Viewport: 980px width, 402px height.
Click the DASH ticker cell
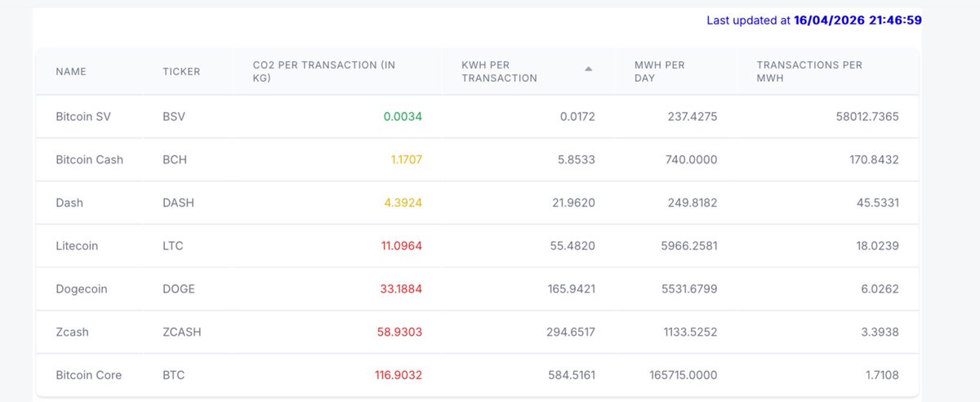[x=179, y=203]
